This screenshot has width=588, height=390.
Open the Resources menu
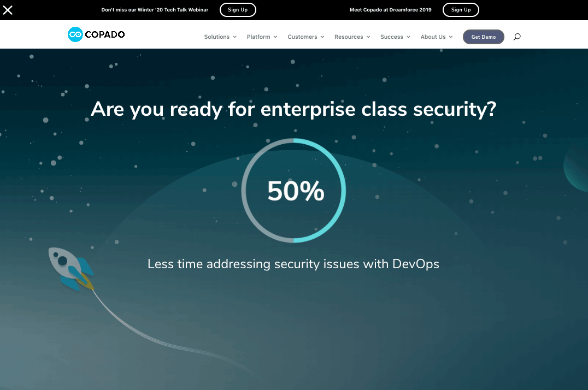[x=349, y=37]
